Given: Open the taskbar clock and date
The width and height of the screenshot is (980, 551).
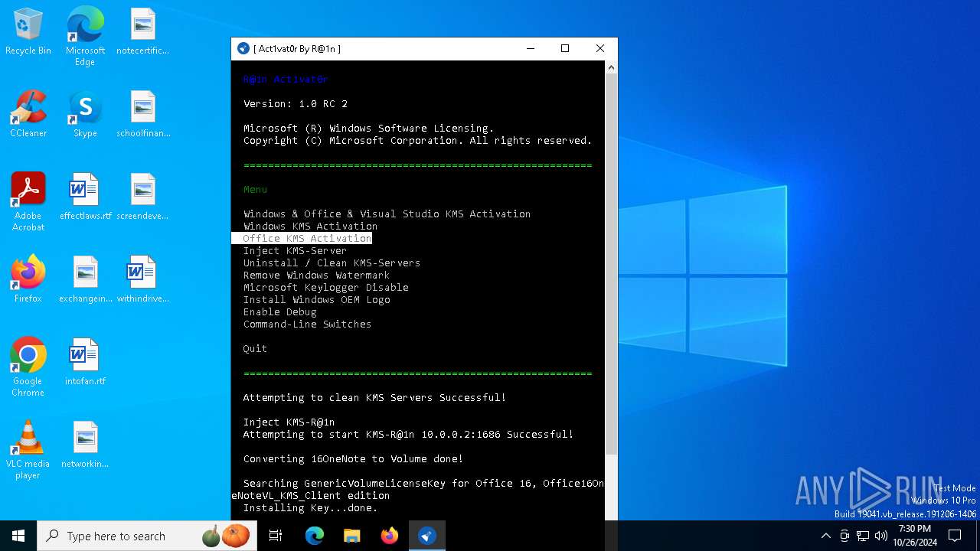Looking at the screenshot, I should point(915,536).
